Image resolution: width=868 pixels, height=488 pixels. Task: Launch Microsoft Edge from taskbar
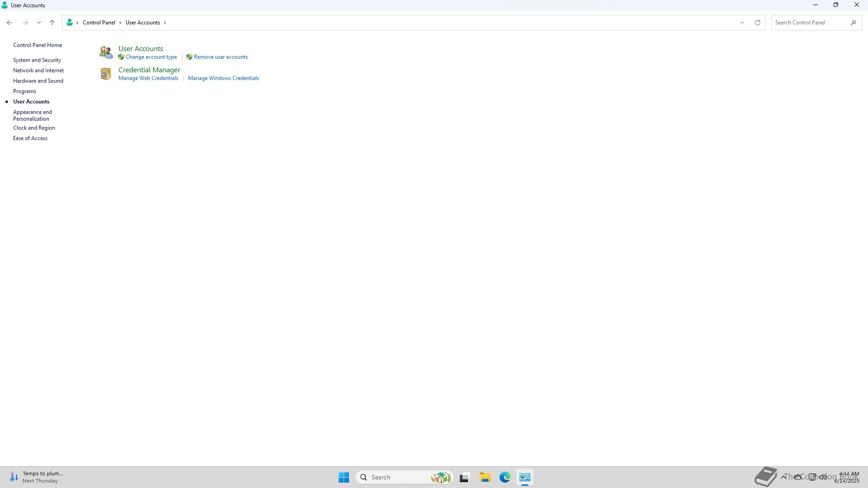(505, 477)
